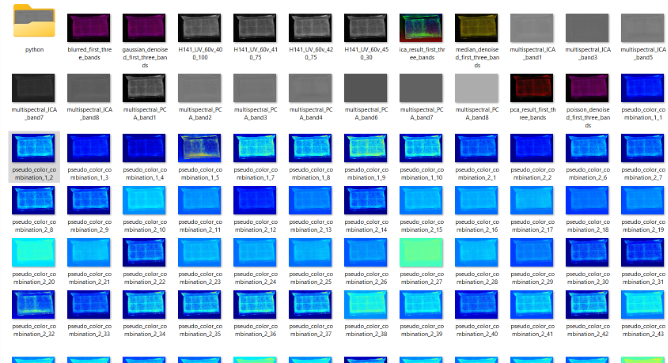Viewport: 668px width, 363px height.
Task: Select pseudo_color_combination_1_9 image
Action: (366, 148)
